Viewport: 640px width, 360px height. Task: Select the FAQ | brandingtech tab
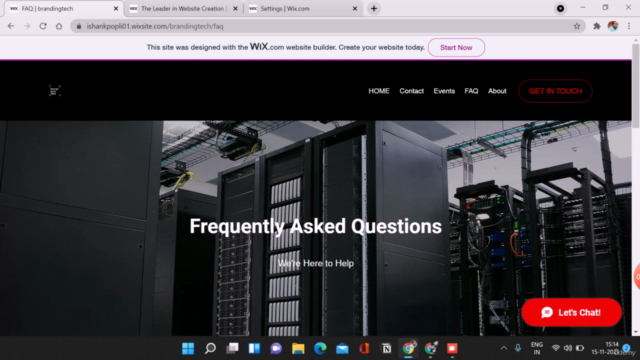point(63,9)
